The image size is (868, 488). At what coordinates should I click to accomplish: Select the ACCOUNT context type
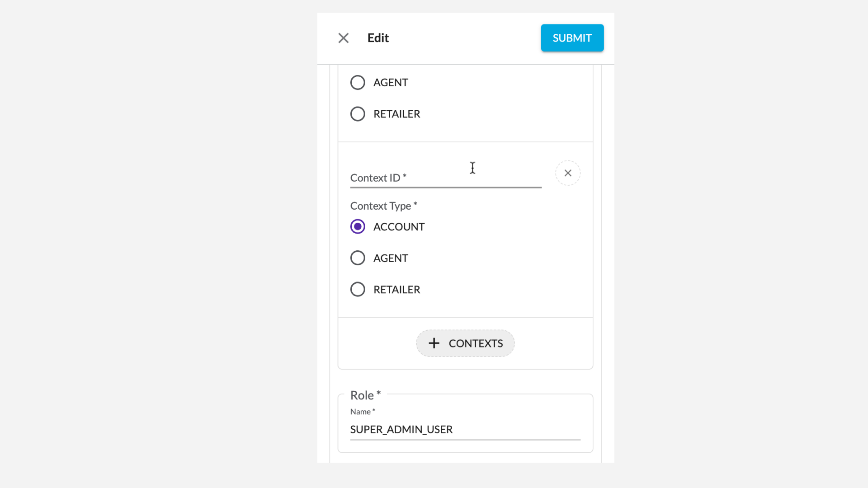point(358,226)
